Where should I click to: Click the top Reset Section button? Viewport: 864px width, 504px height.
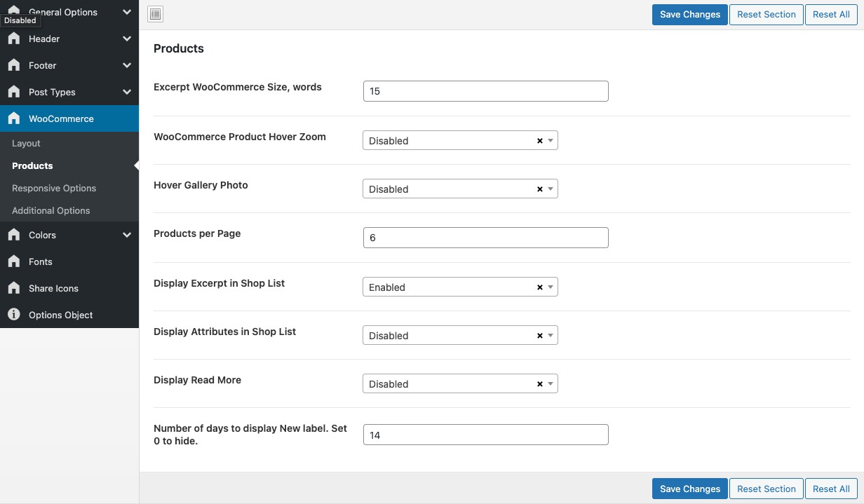click(x=767, y=14)
